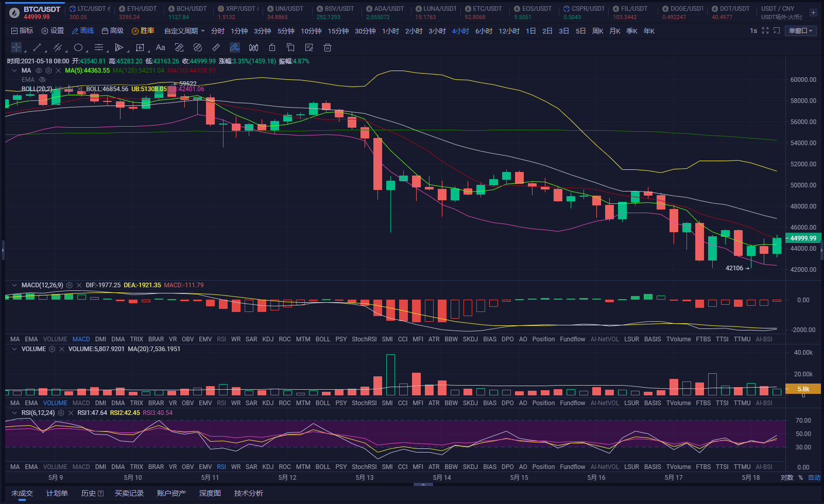824x504 pixels.
Task: Select the circle drawing shape tool
Action: coord(78,47)
